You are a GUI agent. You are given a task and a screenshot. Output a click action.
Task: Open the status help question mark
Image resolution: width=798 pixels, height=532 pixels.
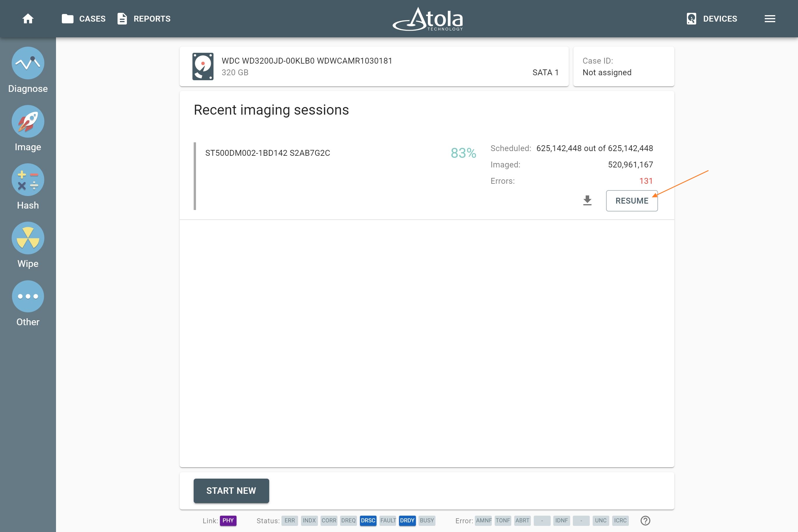coord(645,520)
